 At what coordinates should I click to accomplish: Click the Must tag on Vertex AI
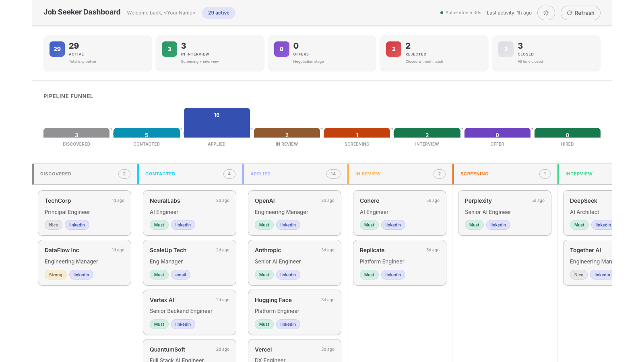tap(159, 324)
